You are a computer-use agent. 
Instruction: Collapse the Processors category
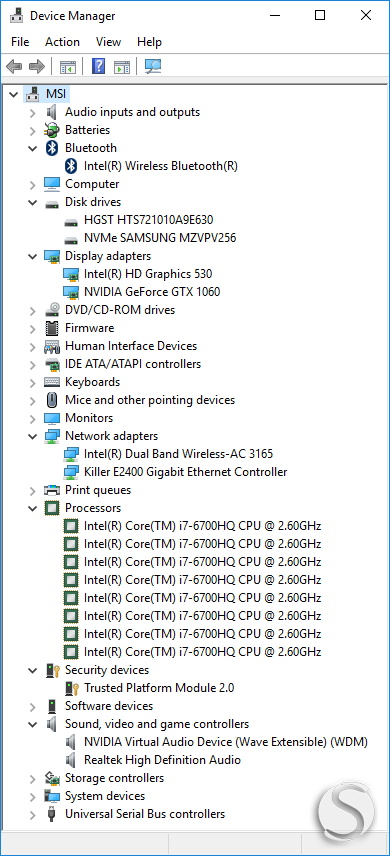(x=32, y=508)
